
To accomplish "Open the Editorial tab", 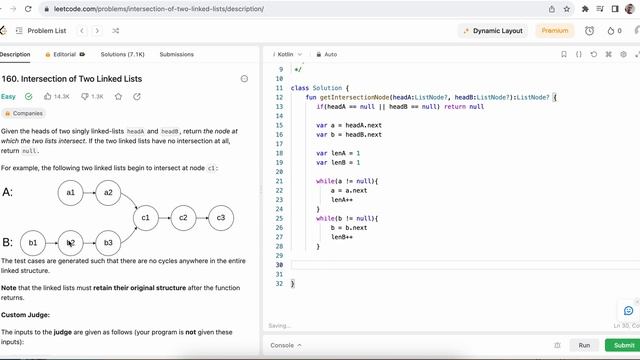I will 65,54.
